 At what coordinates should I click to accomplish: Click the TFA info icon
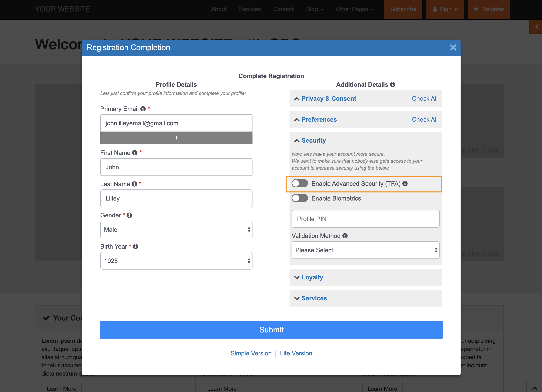tap(405, 184)
